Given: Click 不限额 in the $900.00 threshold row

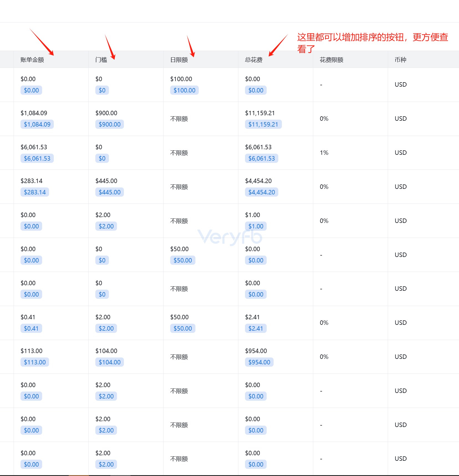Looking at the screenshot, I should [179, 119].
